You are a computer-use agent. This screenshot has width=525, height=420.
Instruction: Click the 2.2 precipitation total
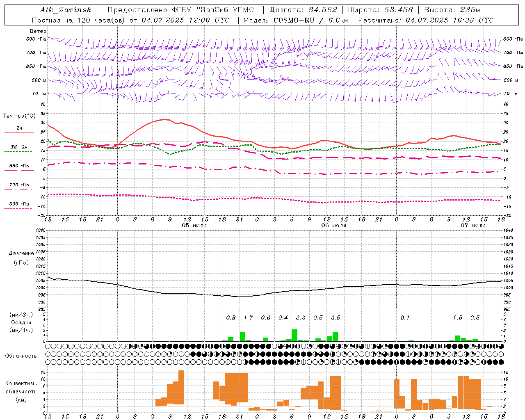[301, 317]
